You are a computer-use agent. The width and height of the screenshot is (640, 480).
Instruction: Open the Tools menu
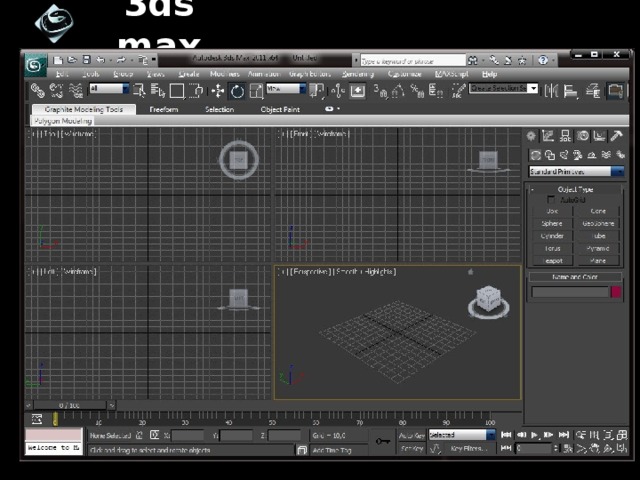[x=91, y=74]
